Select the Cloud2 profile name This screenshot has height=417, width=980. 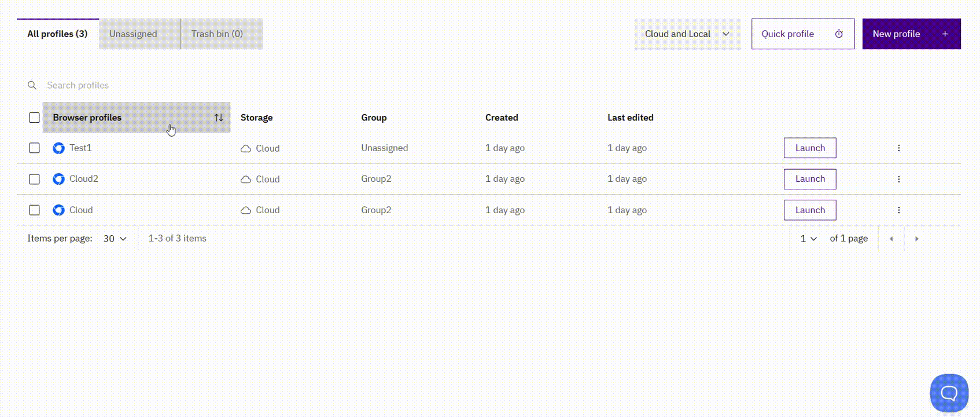pyautogui.click(x=84, y=178)
